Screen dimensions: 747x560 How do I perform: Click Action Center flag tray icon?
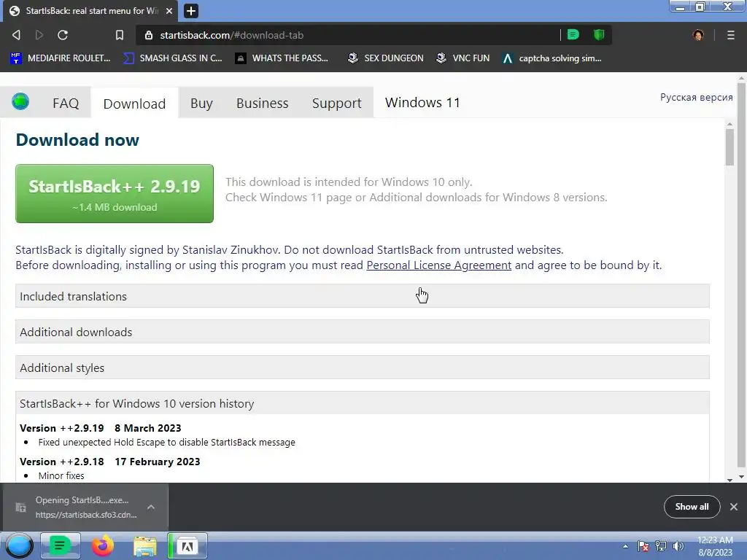pos(643,546)
